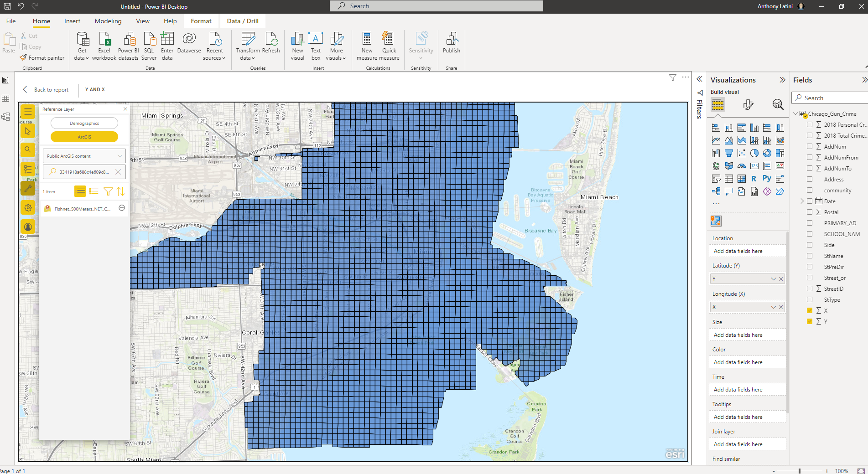Uncheck the X field checkbox

pyautogui.click(x=810, y=310)
